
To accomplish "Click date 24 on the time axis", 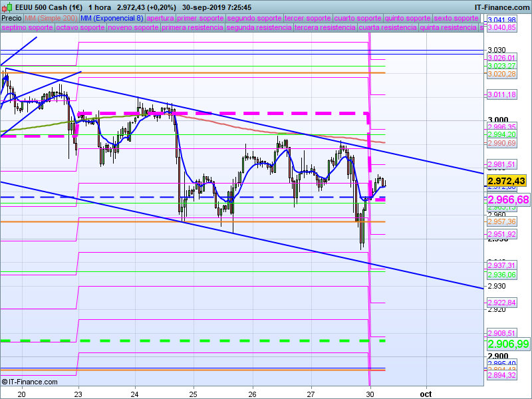I will point(135,394).
